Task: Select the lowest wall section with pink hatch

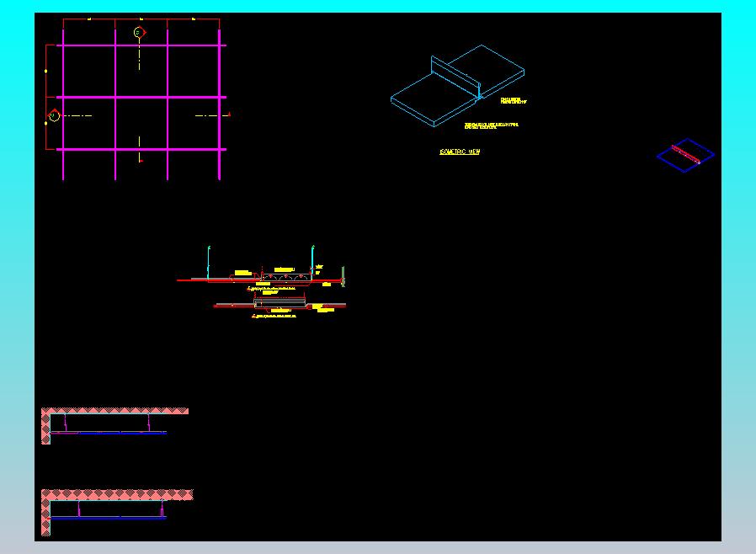Action: [x=117, y=512]
